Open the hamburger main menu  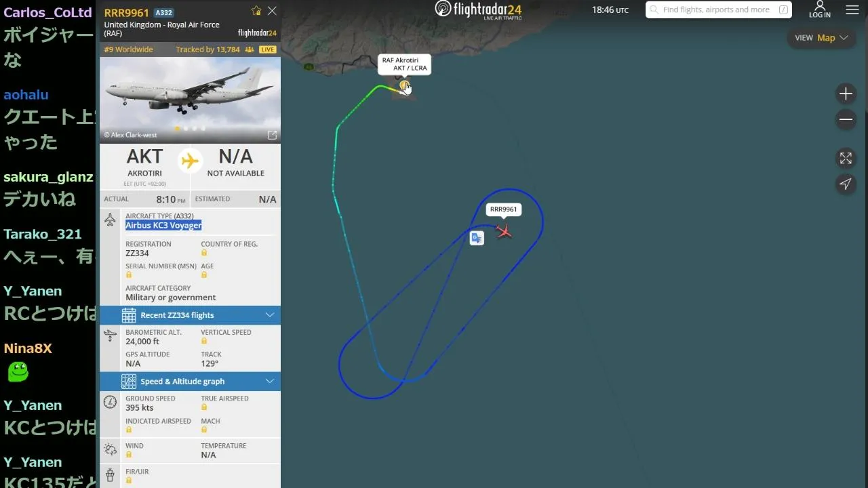click(x=852, y=10)
